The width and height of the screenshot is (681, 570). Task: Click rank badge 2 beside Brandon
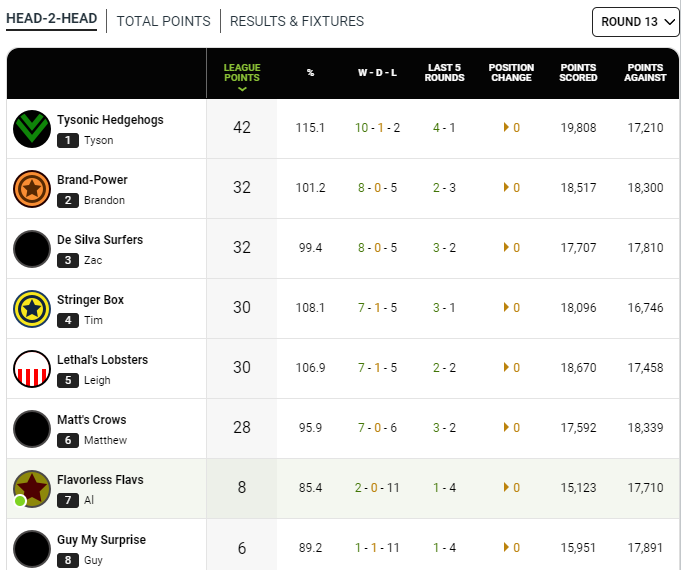point(68,200)
